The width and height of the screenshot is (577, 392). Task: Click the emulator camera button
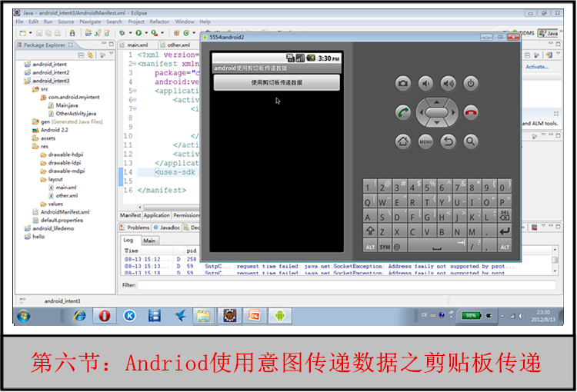pos(403,84)
